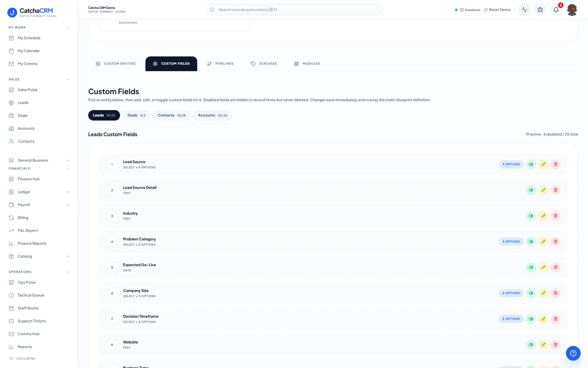Delete the Industry field
The width and height of the screenshot is (588, 368).
click(x=555, y=216)
